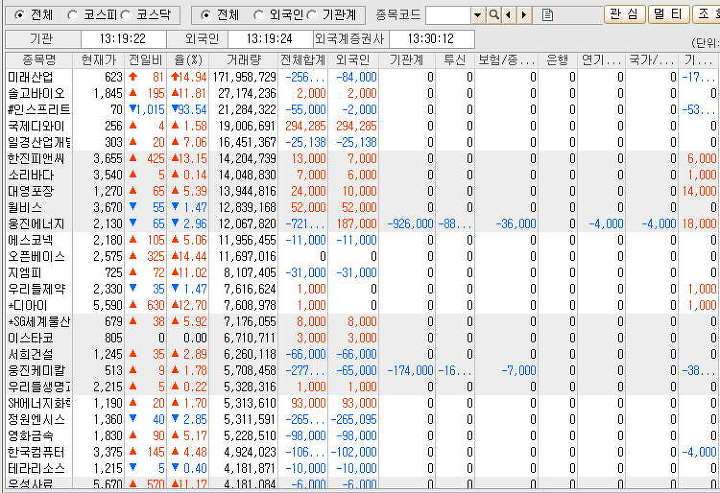Viewport: 720px width, 493px height.
Task: Sort by 전일비 column header
Action: (145, 60)
